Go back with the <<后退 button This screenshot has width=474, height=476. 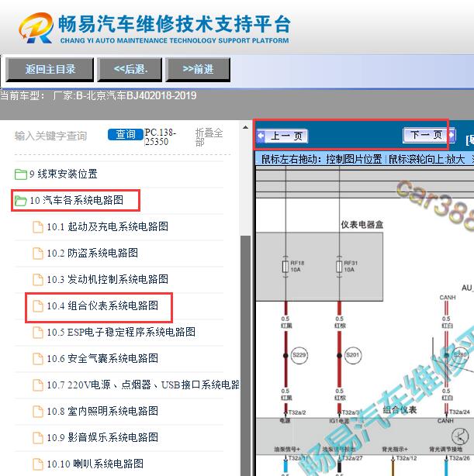[x=130, y=70]
